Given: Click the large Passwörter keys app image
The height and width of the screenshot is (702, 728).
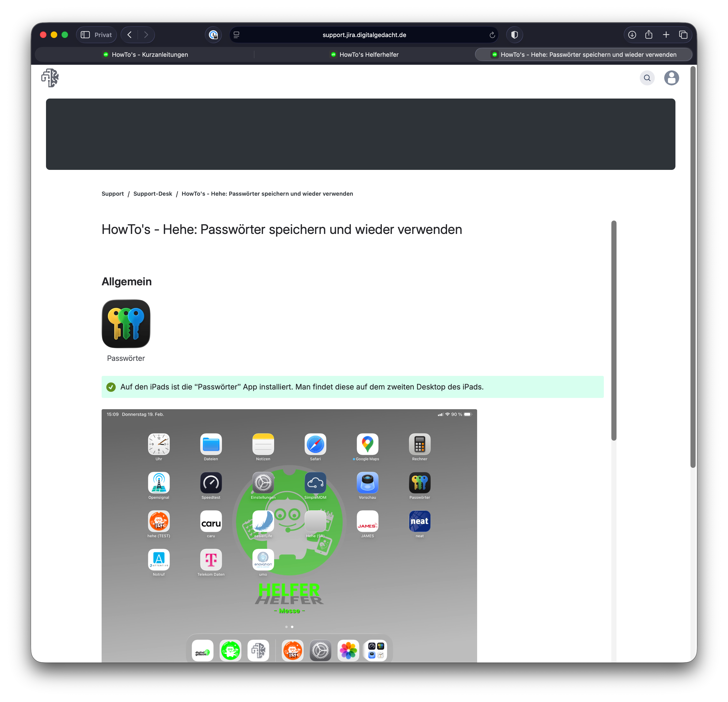Looking at the screenshot, I should 126,324.
